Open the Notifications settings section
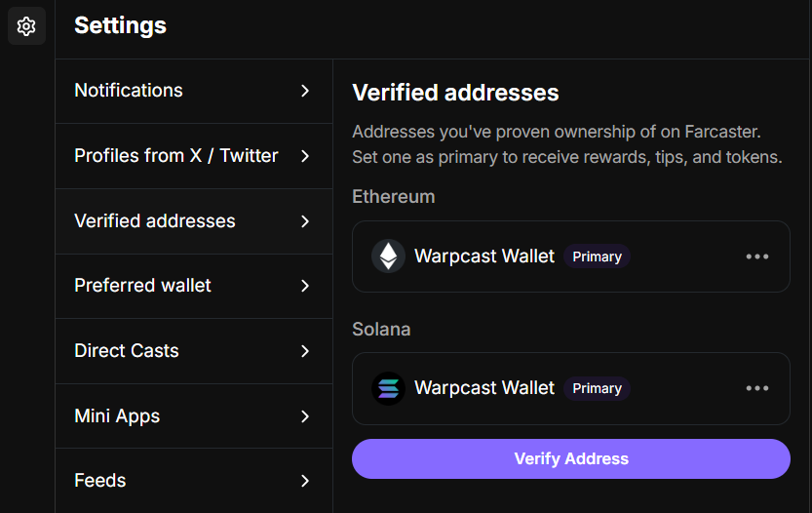This screenshot has width=812, height=513. point(129,91)
